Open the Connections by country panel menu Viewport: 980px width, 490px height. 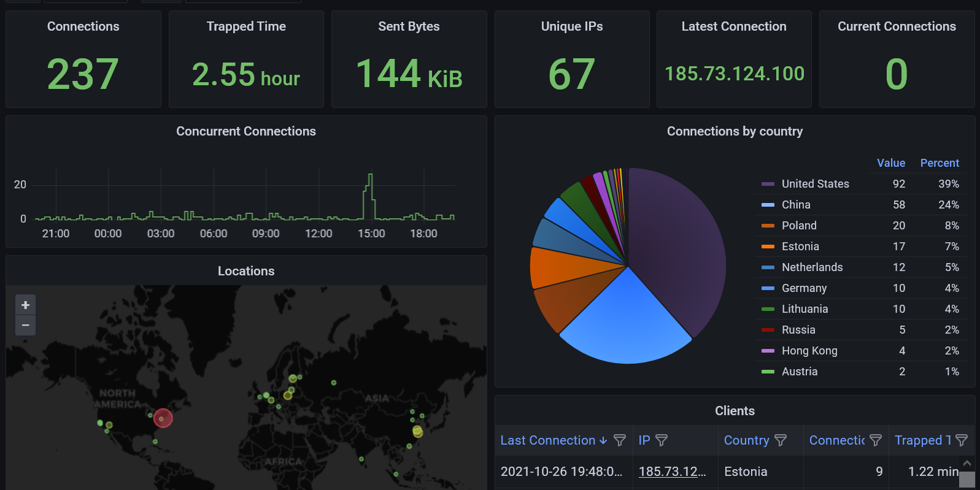(735, 131)
